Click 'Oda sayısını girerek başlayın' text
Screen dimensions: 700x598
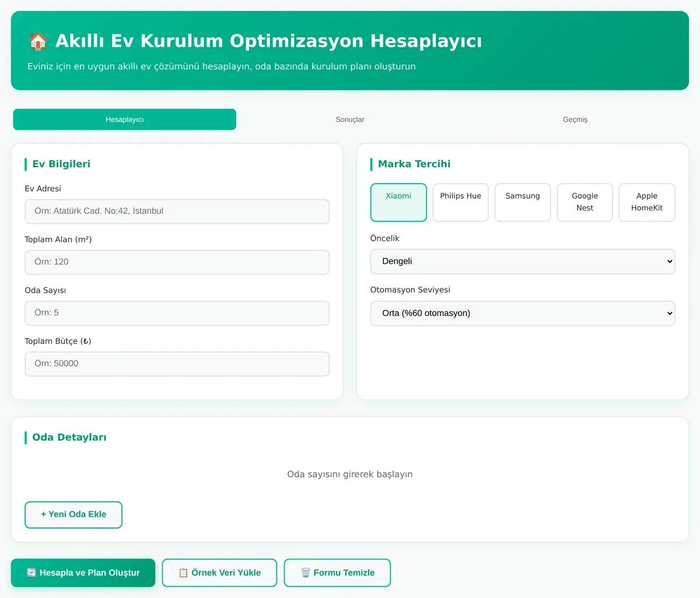(x=350, y=474)
